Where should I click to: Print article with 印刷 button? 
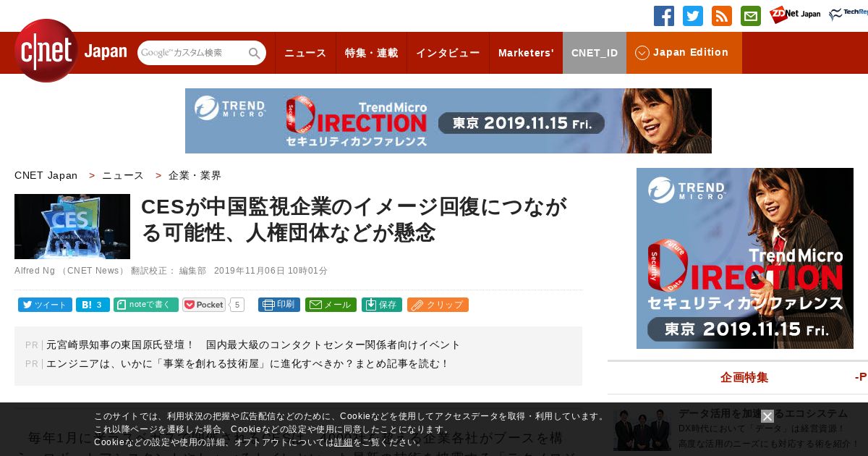point(279,305)
